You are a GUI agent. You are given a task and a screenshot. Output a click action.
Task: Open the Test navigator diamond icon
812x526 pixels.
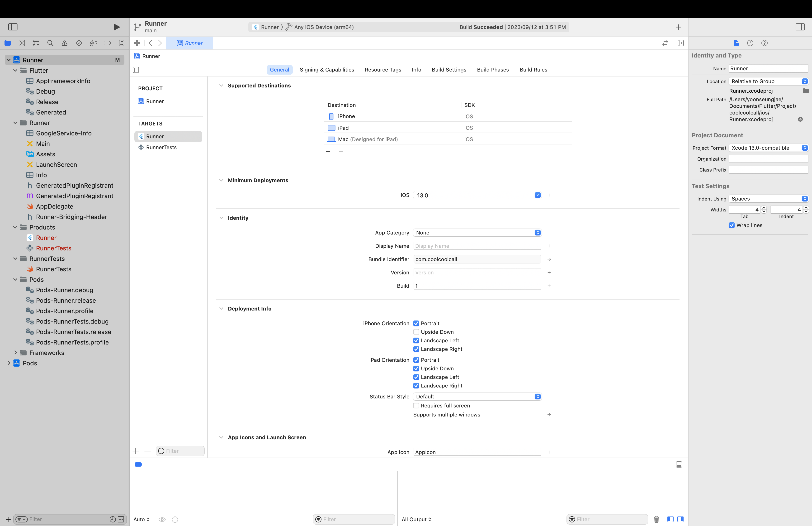79,43
